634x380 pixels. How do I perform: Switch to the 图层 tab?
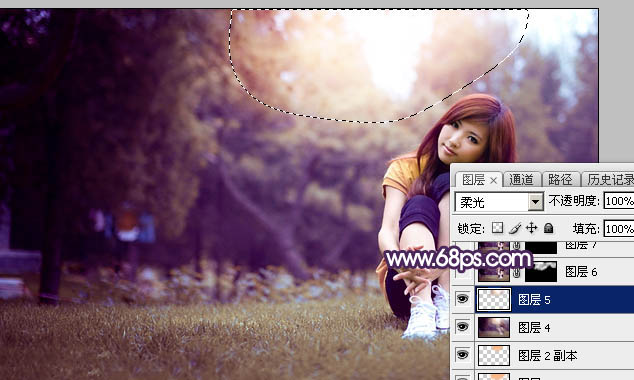pyautogui.click(x=473, y=180)
